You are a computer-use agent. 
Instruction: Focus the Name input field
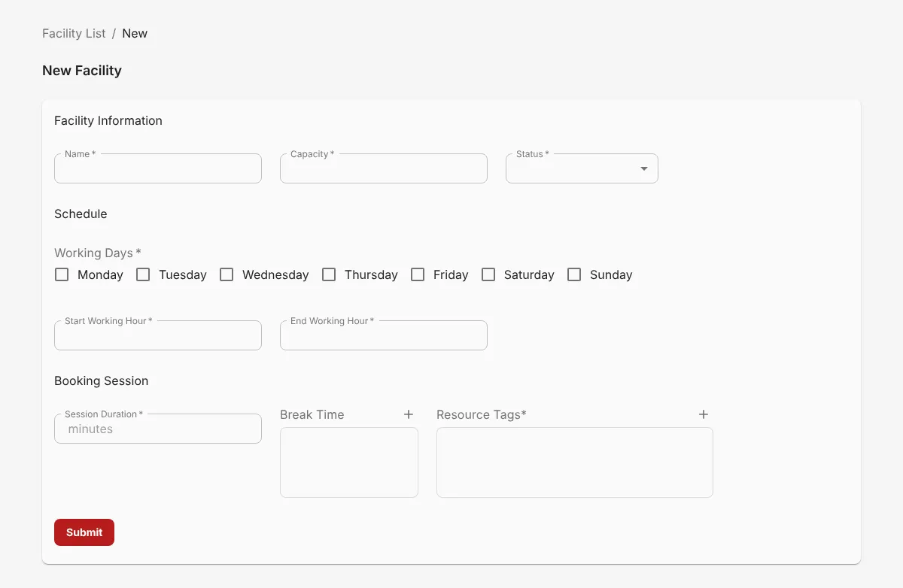pos(158,168)
